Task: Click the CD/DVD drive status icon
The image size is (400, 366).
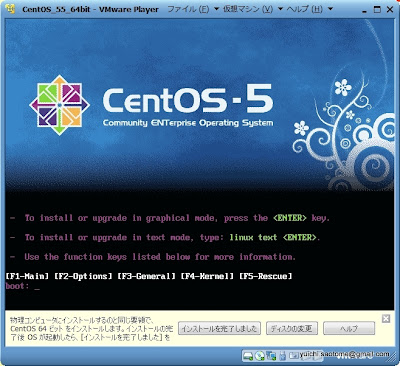Action: (x=260, y=356)
